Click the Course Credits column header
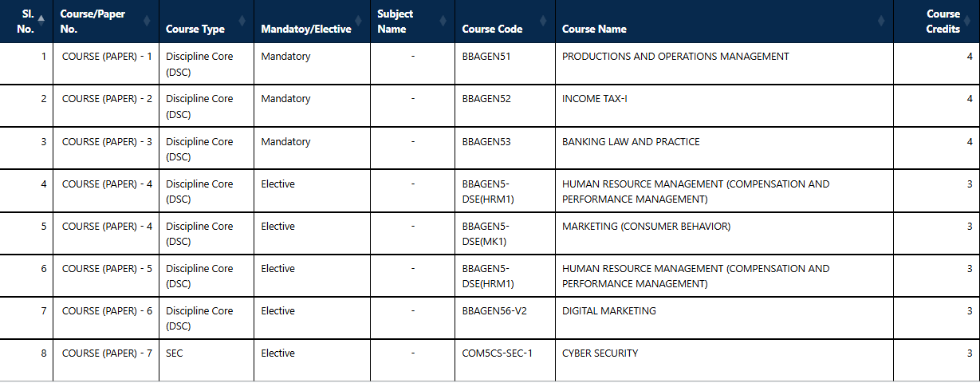 pos(943,22)
